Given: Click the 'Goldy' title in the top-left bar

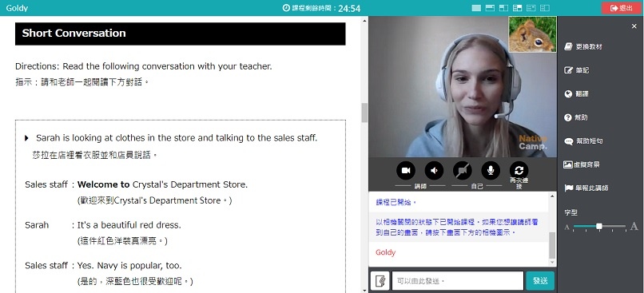Looking at the screenshot, I should point(17,8).
